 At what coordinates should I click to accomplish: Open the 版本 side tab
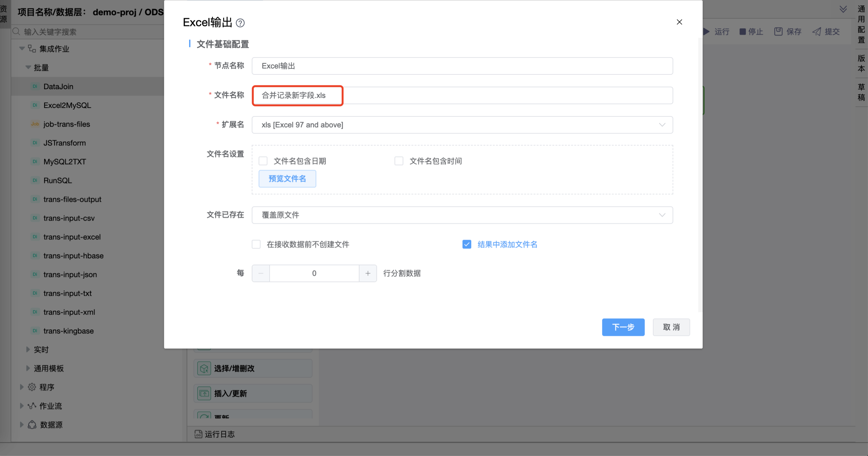tap(861, 63)
